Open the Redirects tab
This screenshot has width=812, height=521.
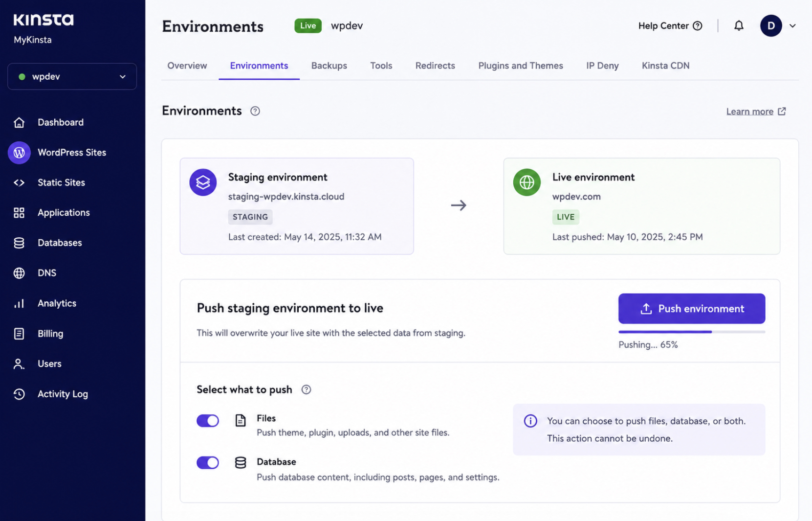click(435, 66)
